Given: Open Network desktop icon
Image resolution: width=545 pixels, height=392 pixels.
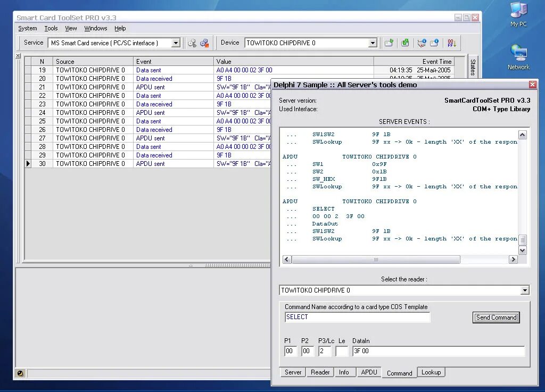Looking at the screenshot, I should [x=518, y=57].
